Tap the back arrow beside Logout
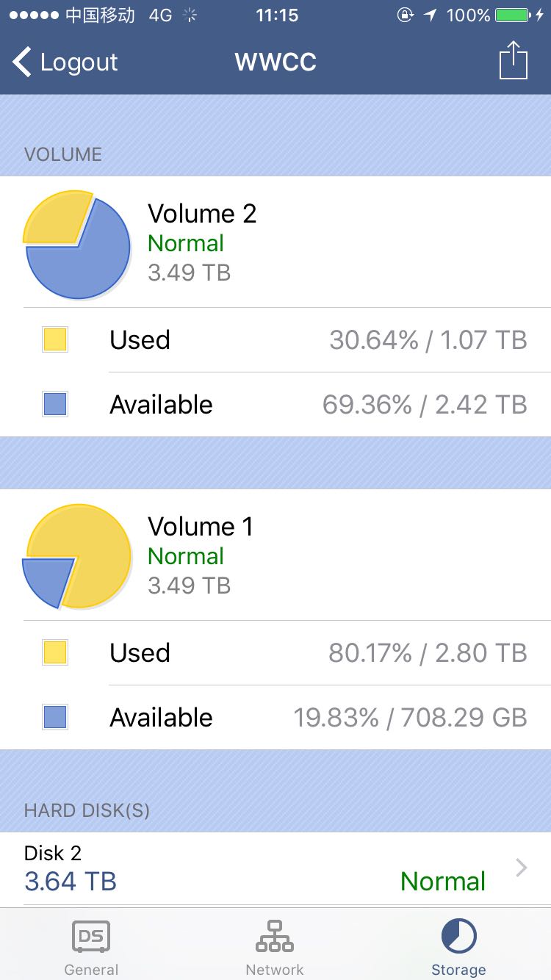This screenshot has height=980, width=551. tap(23, 62)
